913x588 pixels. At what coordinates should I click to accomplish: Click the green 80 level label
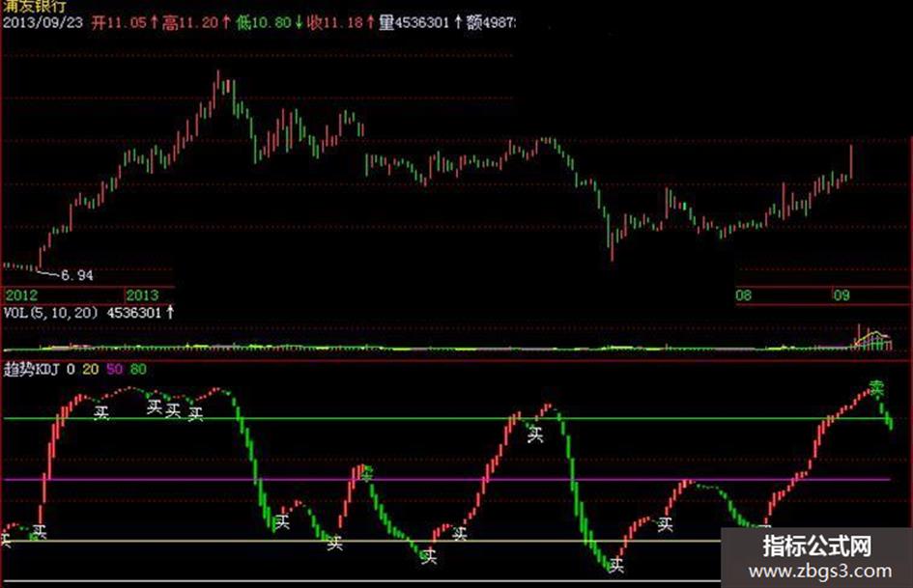coord(138,369)
